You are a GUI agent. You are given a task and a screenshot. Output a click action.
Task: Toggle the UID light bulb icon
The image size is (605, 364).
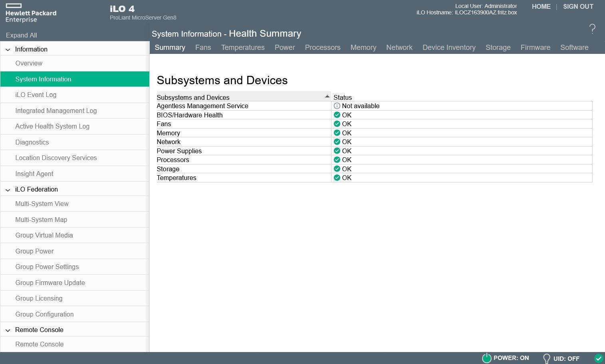546,358
